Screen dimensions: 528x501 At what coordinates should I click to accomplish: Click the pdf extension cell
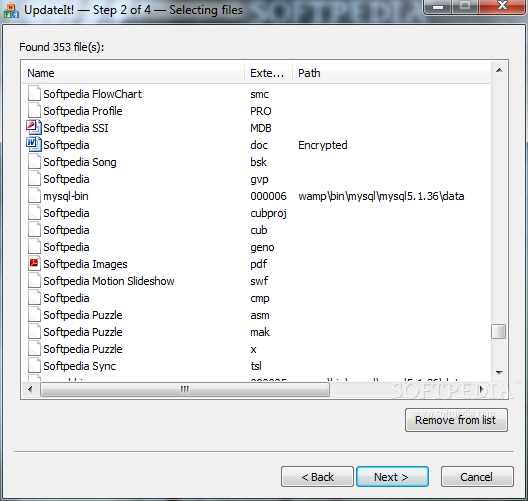coord(259,264)
